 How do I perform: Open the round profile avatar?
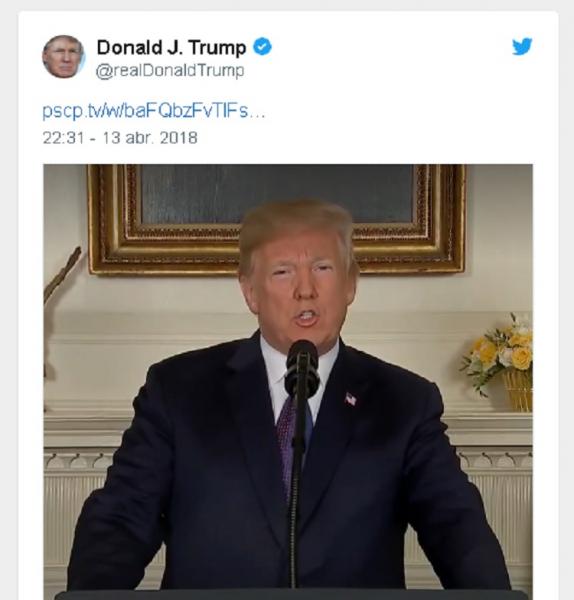click(64, 57)
